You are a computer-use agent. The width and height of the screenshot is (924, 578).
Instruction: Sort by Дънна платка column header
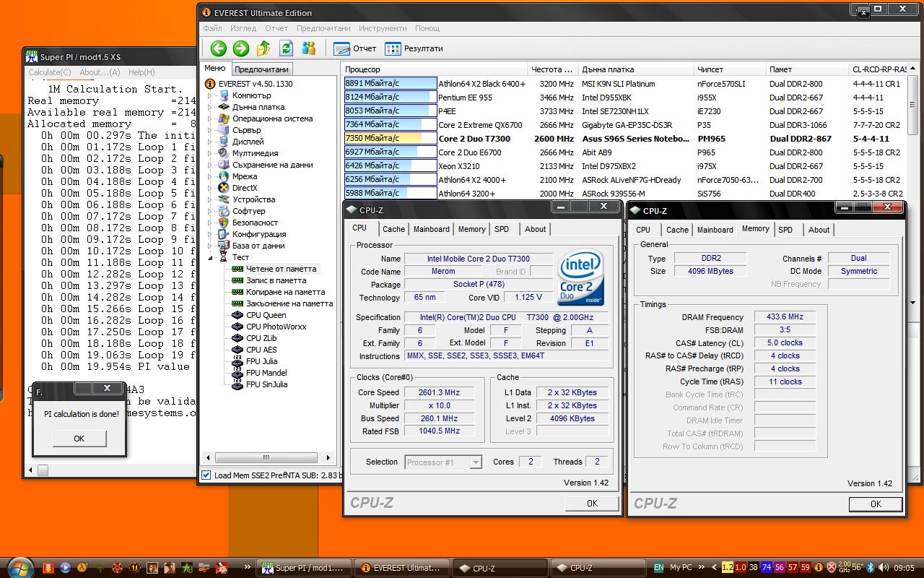(636, 69)
